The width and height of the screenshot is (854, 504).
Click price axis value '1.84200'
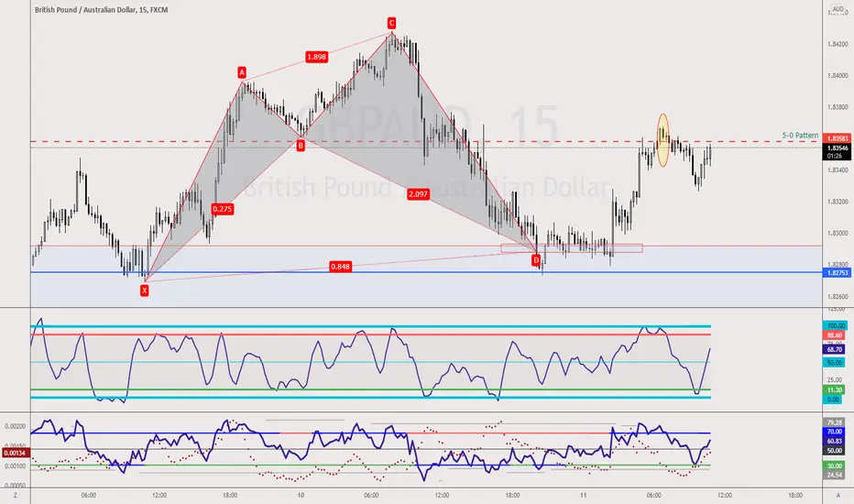[838, 44]
